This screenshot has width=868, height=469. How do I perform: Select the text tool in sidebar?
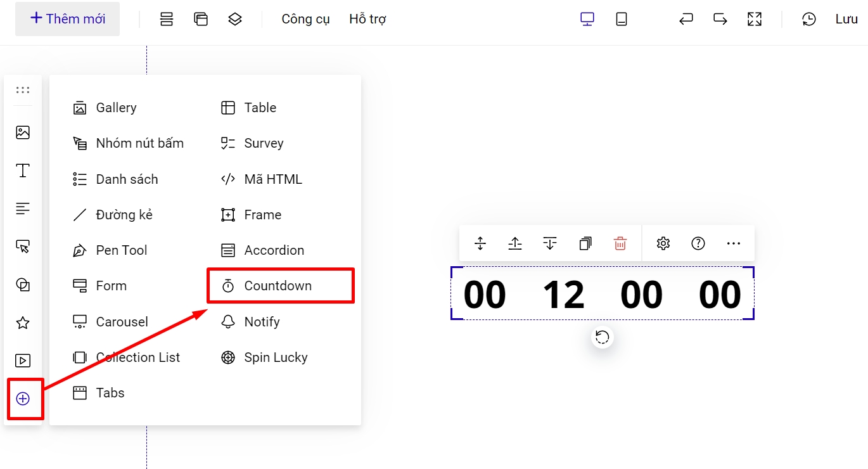tap(23, 170)
